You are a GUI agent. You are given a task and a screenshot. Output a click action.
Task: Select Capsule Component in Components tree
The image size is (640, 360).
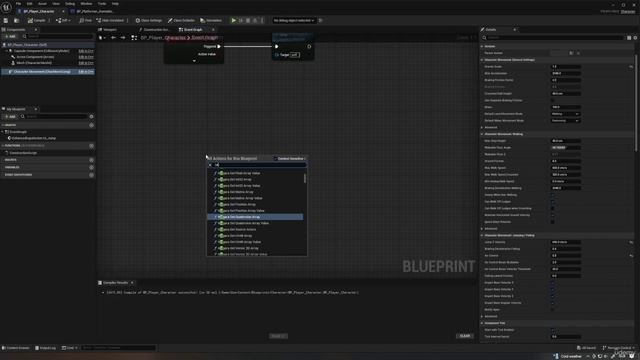tap(41, 51)
